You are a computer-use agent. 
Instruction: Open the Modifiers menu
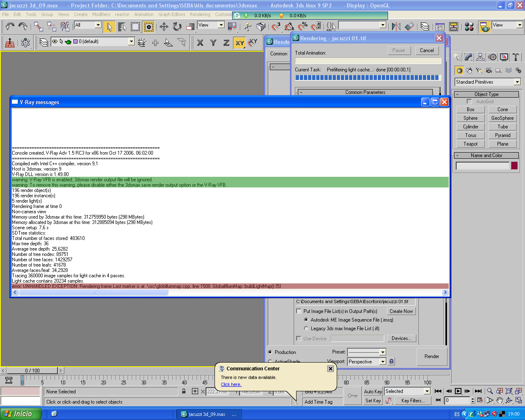tap(101, 14)
